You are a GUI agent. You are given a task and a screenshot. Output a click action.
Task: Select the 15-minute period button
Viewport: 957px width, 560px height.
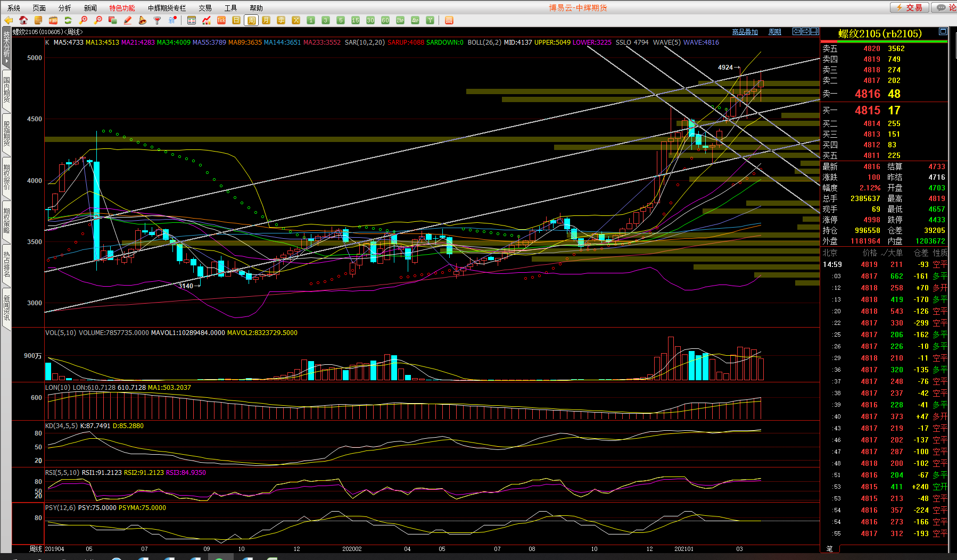[356, 20]
